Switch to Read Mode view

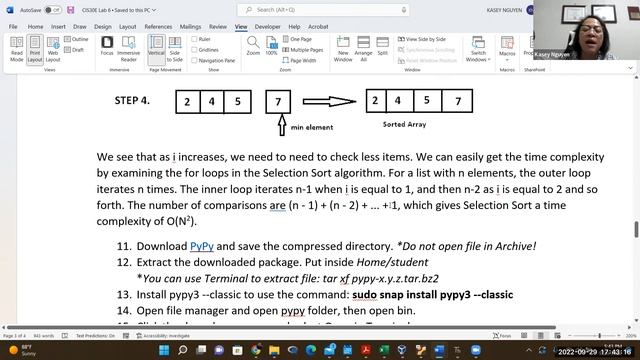(16, 49)
